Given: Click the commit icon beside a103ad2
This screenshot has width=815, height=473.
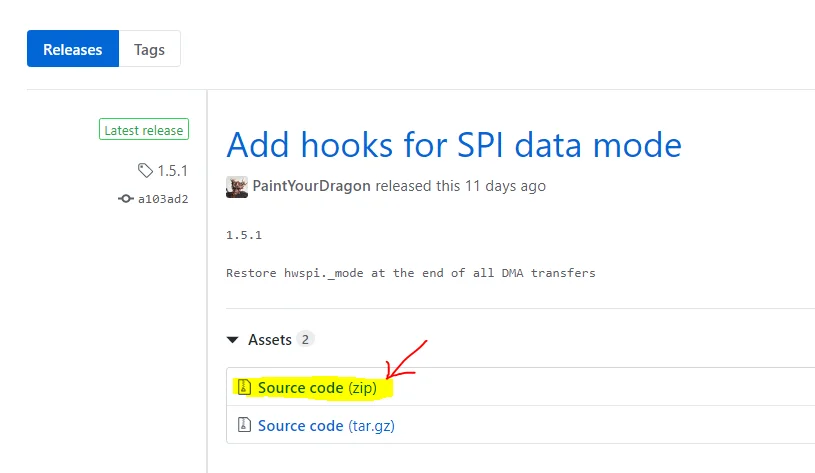Looking at the screenshot, I should (126, 199).
